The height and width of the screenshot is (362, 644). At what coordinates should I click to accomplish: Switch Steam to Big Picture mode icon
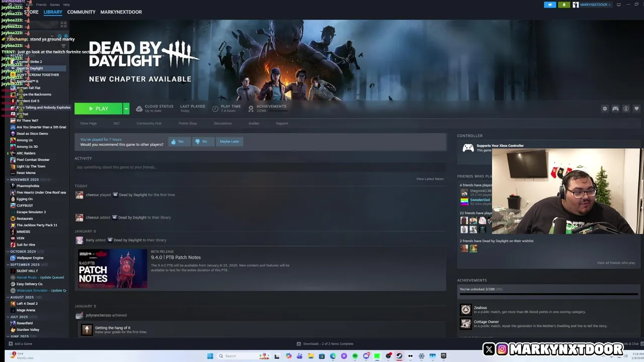pyautogui.click(x=619, y=5)
